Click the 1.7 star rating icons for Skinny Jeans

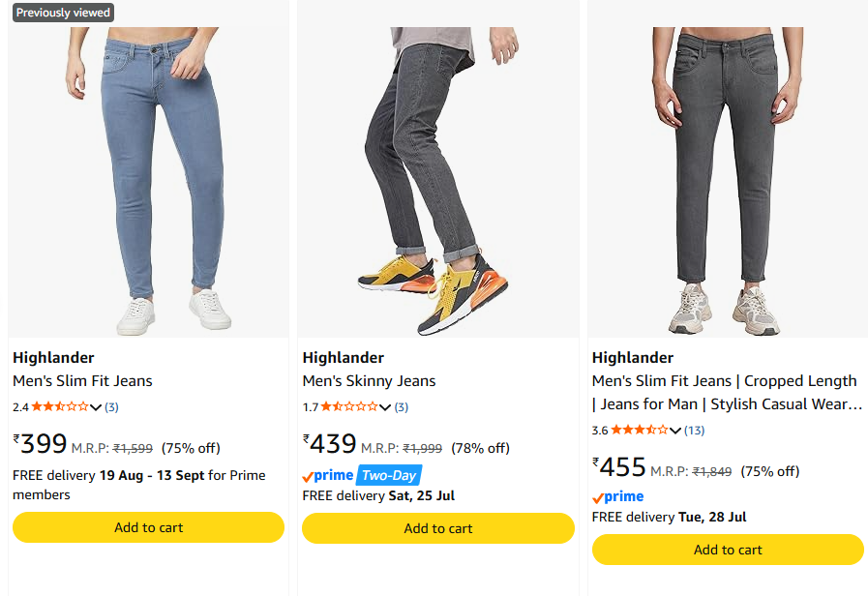(350, 406)
